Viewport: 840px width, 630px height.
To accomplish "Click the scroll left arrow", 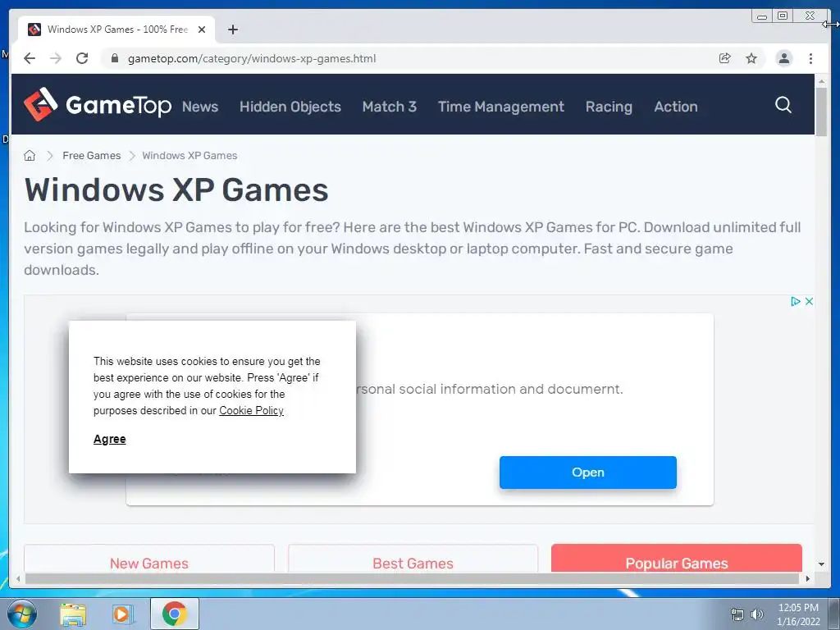I will [18, 578].
